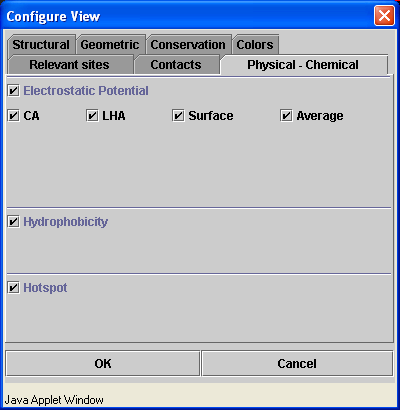This screenshot has width=400, height=410.
Task: Show the Relevant sites tab
Action: tap(70, 65)
